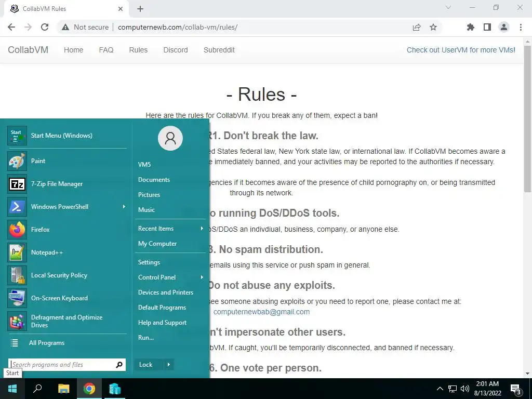Open Default Programs
This screenshot has height=399, width=532.
(162, 308)
